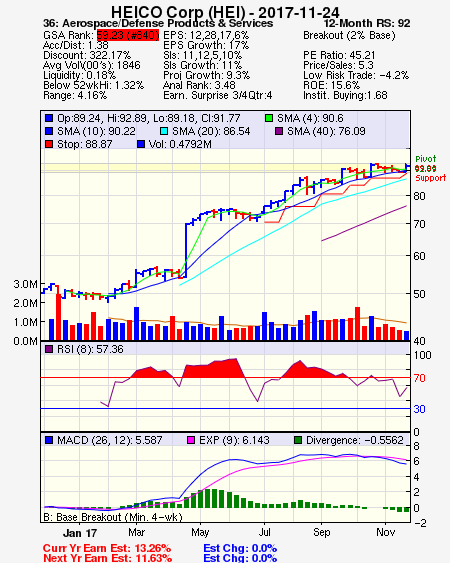The height and width of the screenshot is (563, 450).
Task: Click the Avg Vol(00's): 1846 text
Action: pos(92,65)
